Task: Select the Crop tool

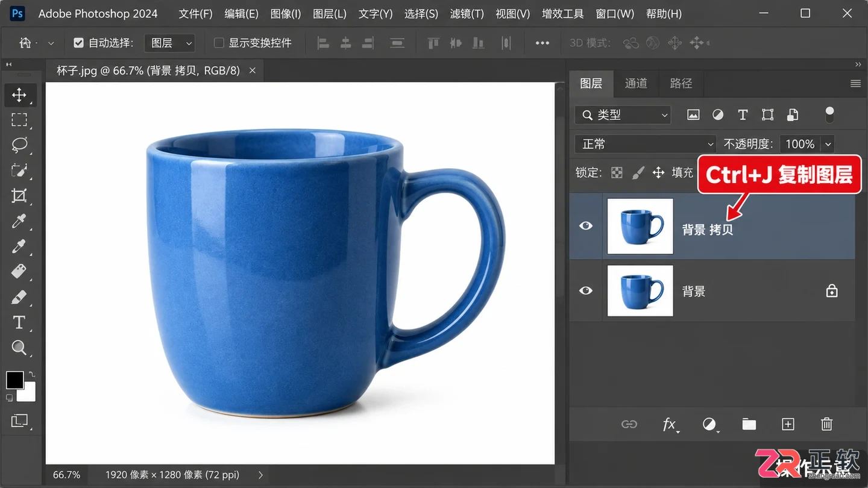Action: point(19,196)
